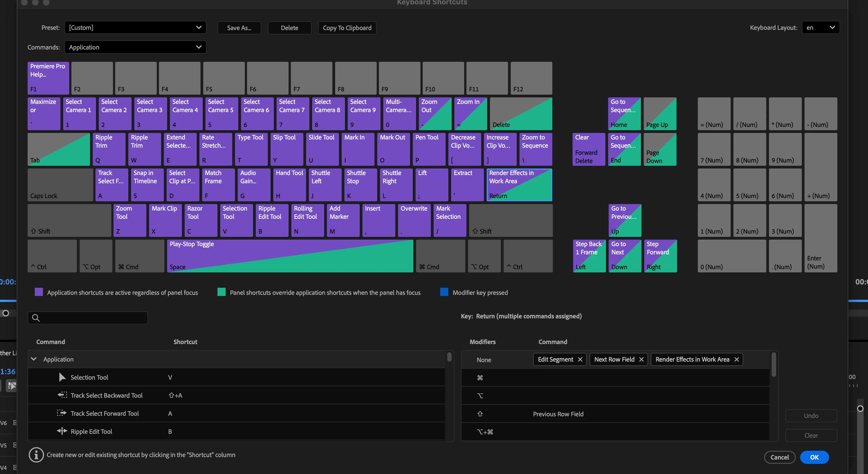The height and width of the screenshot is (474, 868).
Task: Collapse the Application command group
Action: pos(34,359)
